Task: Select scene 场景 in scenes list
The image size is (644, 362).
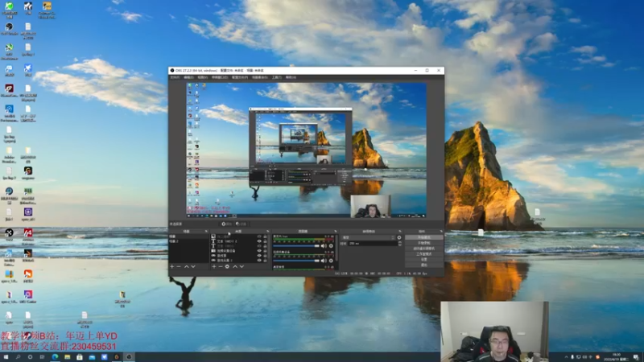Action: point(188,237)
